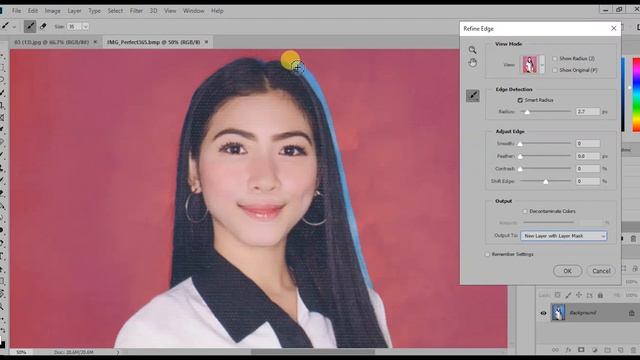Image resolution: width=640 pixels, height=360 pixels.
Task: Select the Hand tool in Refine Edge dialog
Action: (472, 63)
